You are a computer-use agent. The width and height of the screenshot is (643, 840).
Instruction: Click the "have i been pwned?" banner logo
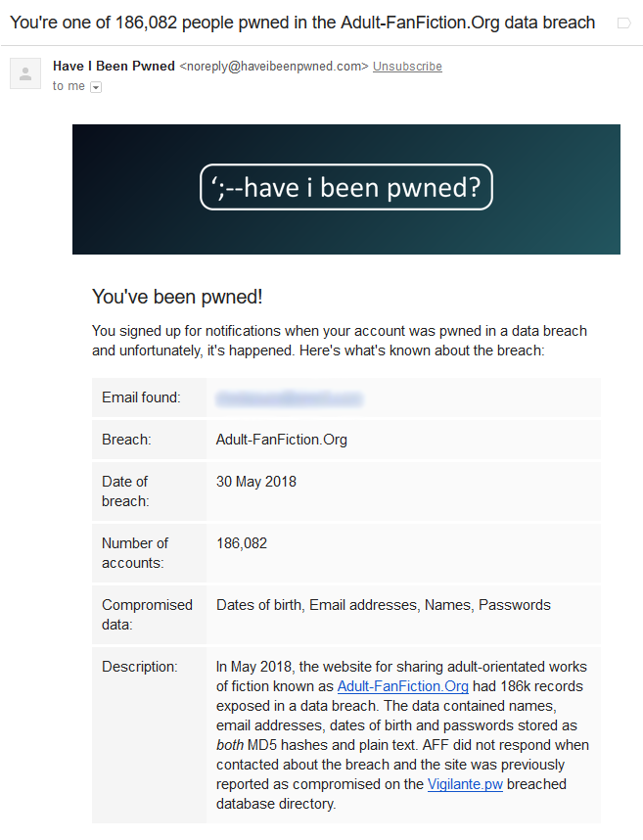point(346,188)
